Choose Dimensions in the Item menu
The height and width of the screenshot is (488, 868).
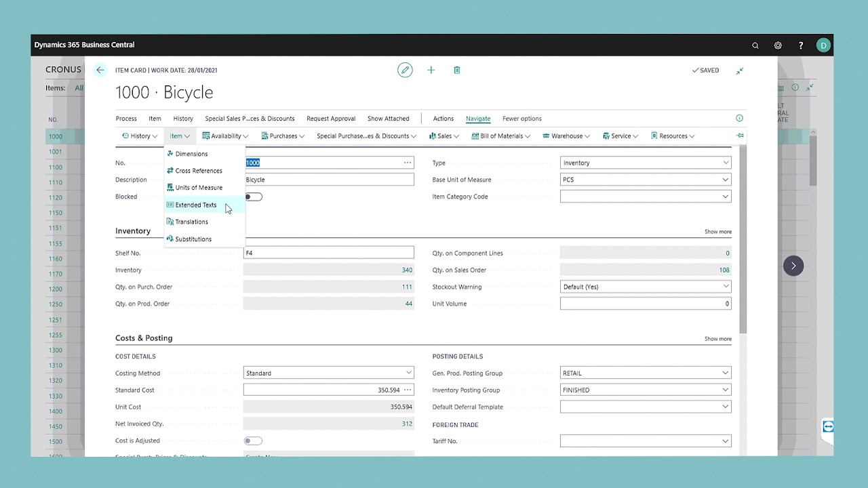pos(204,154)
